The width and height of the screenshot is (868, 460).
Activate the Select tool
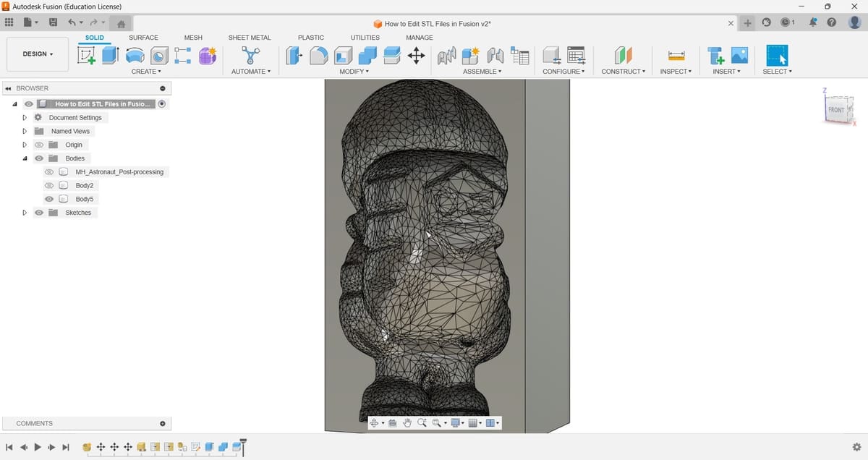pyautogui.click(x=777, y=56)
